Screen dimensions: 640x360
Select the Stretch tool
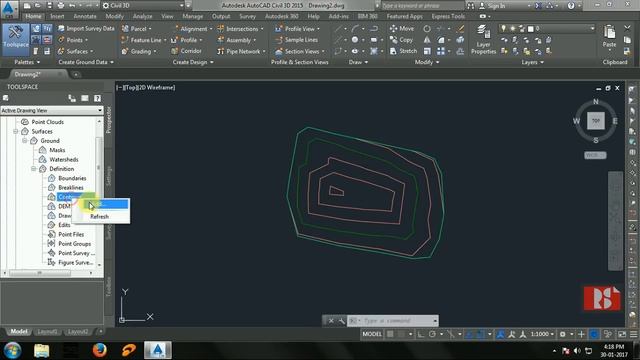(x=403, y=51)
